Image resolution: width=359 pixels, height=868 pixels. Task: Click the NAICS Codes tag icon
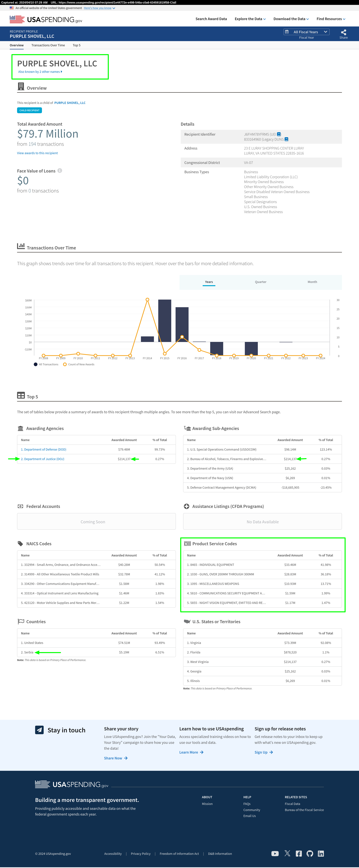pyautogui.click(x=20, y=544)
